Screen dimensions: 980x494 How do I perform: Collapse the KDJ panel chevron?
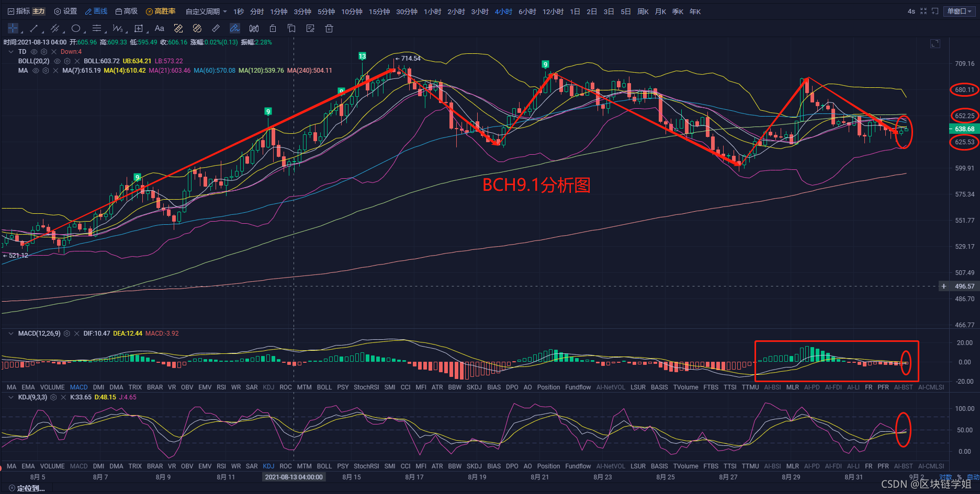point(11,397)
